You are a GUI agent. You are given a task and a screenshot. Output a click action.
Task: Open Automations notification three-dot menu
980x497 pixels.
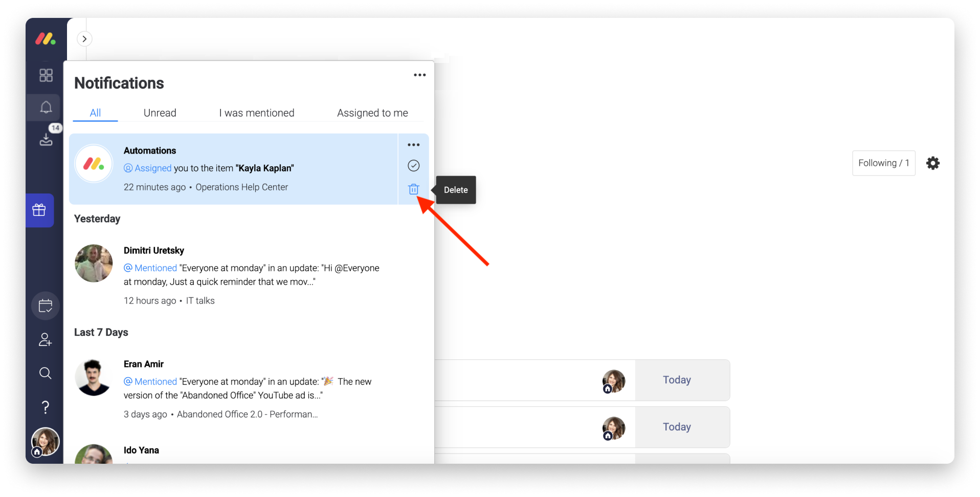[x=414, y=145]
